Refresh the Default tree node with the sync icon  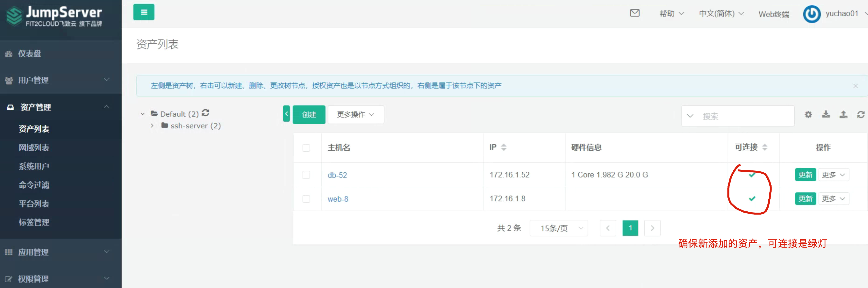tap(206, 113)
